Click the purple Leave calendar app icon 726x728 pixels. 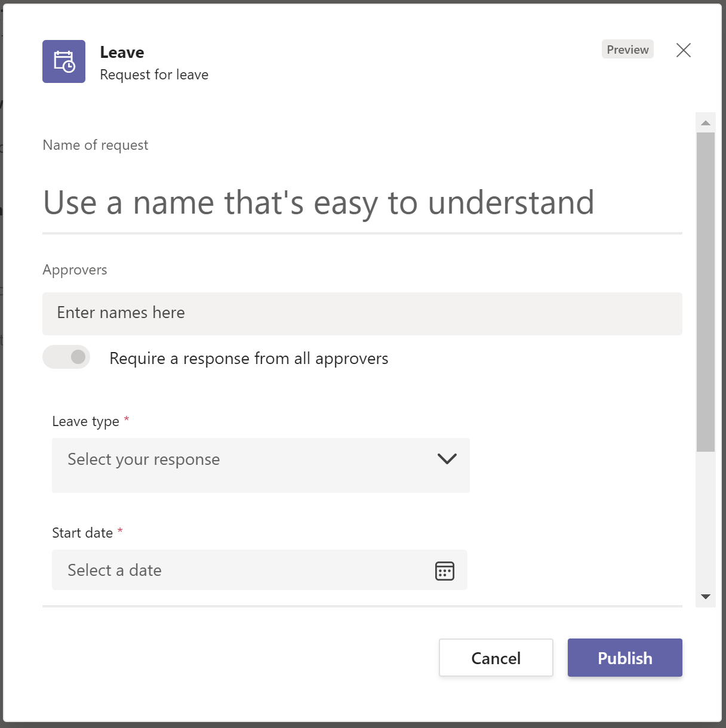point(64,61)
